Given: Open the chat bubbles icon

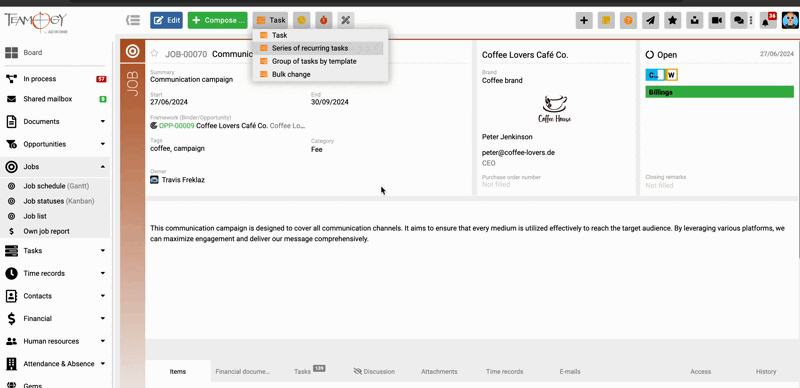Looking at the screenshot, I should pos(738,20).
